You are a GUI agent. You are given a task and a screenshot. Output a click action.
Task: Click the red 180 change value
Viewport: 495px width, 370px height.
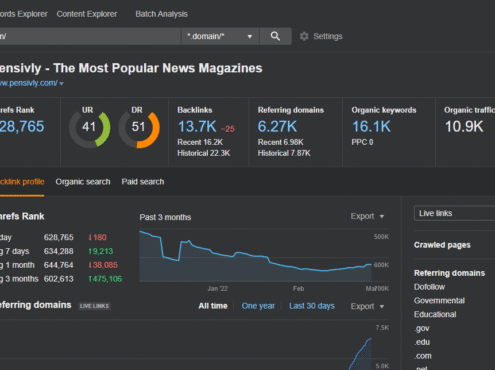tap(97, 237)
